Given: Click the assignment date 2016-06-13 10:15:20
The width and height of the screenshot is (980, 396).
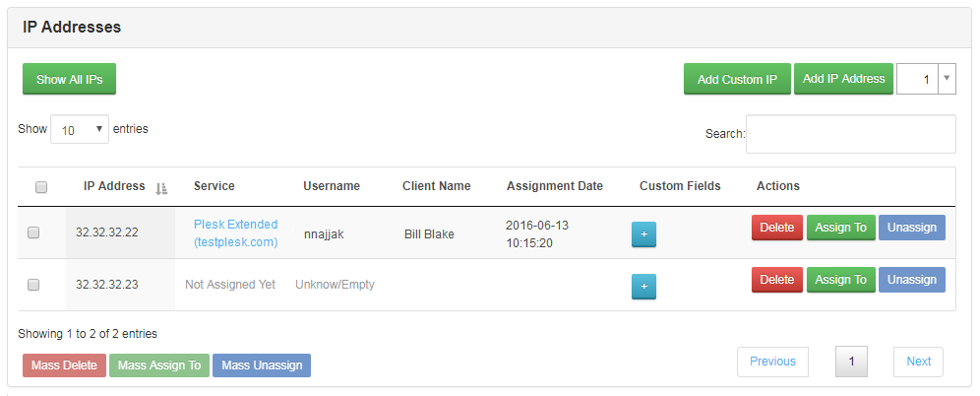Looking at the screenshot, I should point(537,234).
